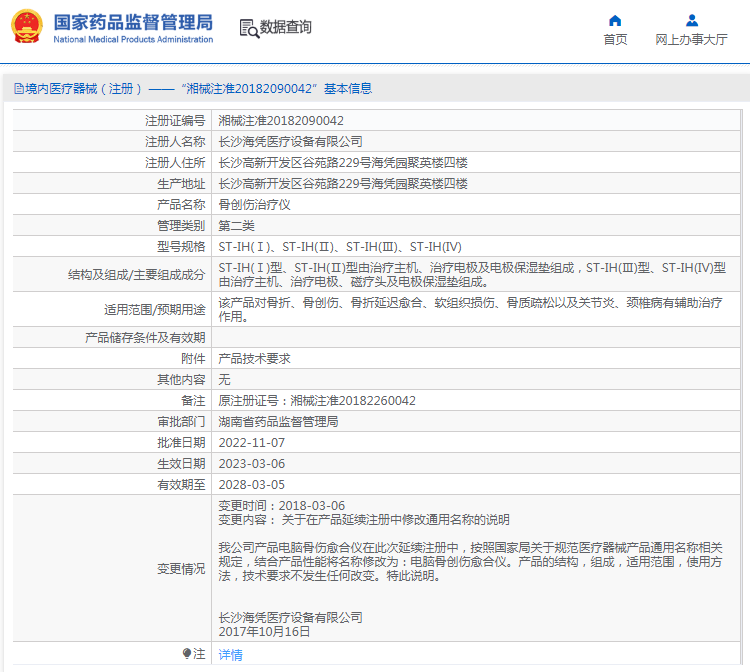Click the 首页 house icon
This screenshot has height=672, width=750.
coord(615,20)
